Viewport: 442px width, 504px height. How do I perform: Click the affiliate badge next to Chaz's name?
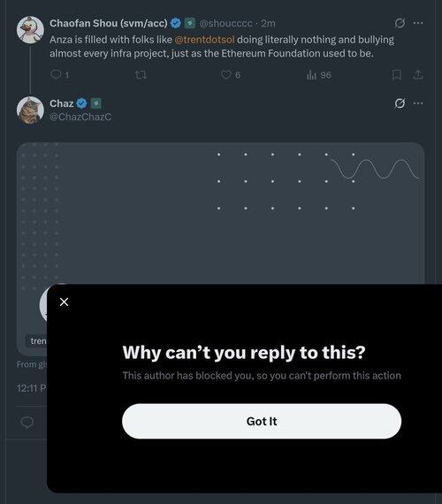[x=95, y=103]
